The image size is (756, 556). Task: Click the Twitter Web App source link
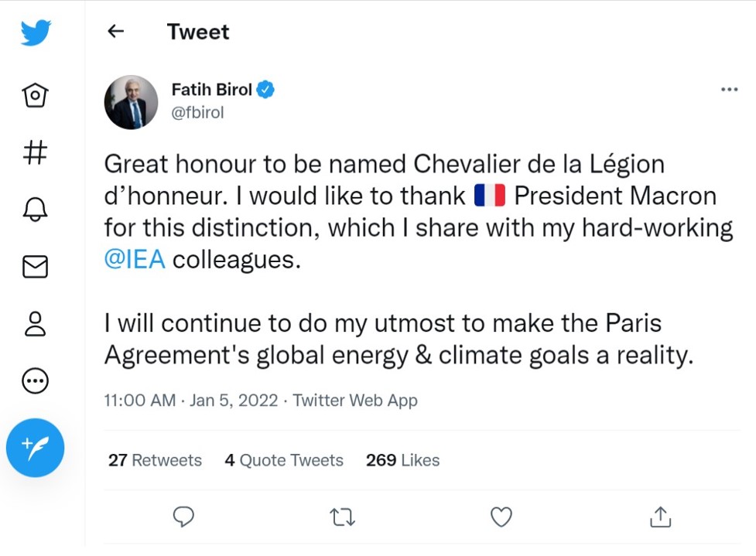355,401
